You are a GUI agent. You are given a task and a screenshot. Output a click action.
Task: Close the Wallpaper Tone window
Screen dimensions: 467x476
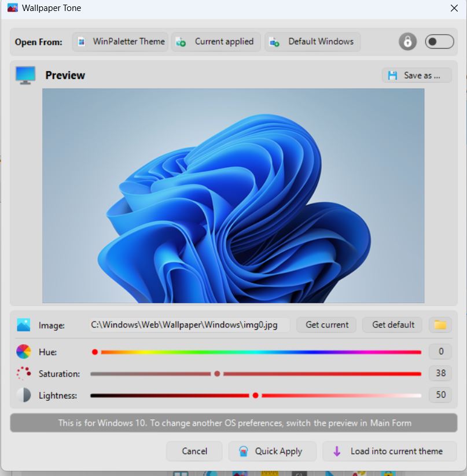(x=454, y=8)
